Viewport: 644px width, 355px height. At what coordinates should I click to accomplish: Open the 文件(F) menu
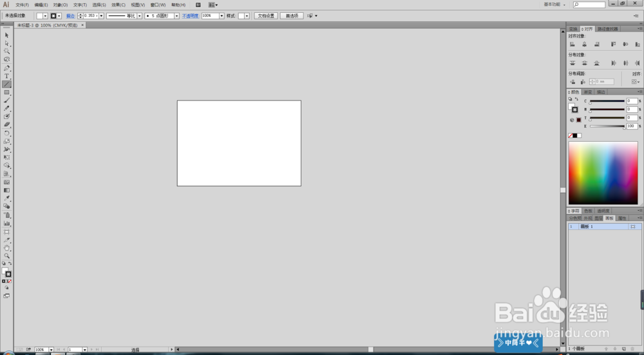coord(22,5)
